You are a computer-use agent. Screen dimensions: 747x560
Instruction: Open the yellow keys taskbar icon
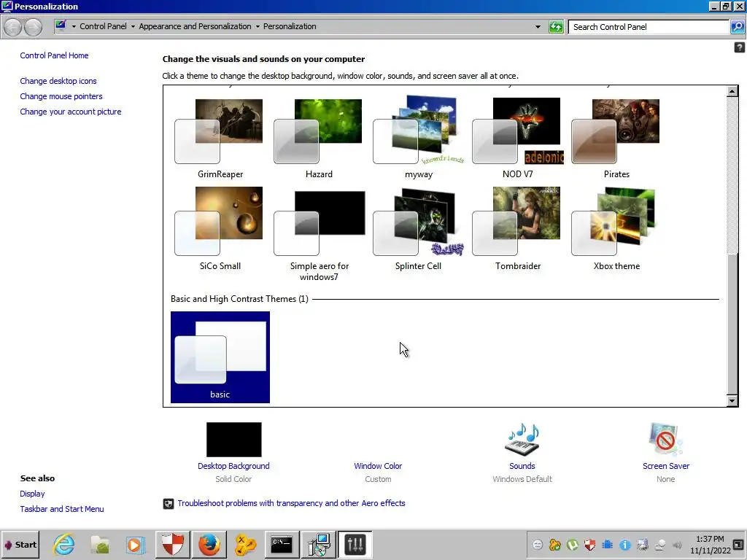[x=245, y=545]
